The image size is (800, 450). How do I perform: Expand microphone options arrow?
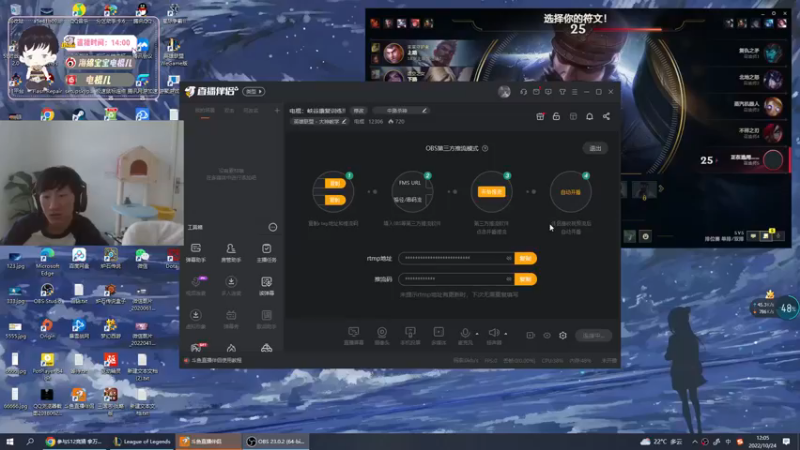(477, 334)
